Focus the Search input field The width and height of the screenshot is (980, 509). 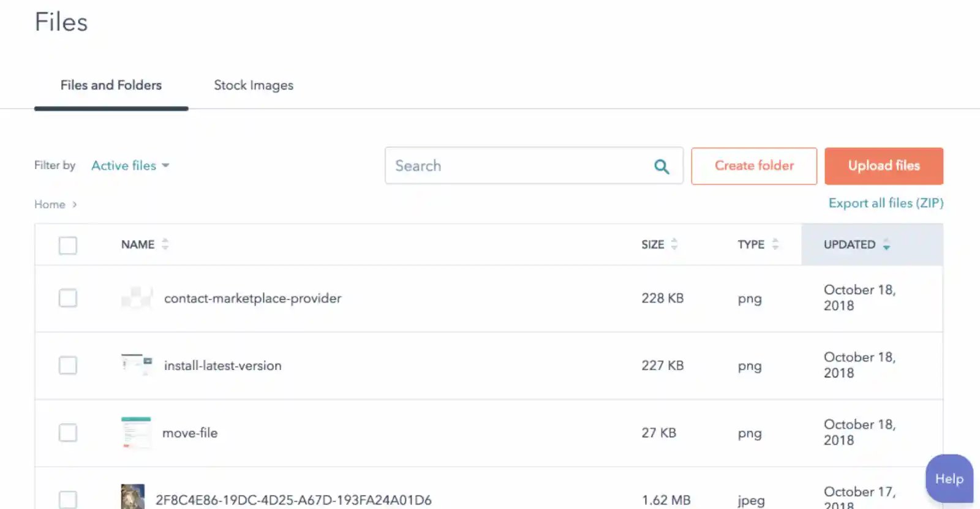tap(521, 166)
